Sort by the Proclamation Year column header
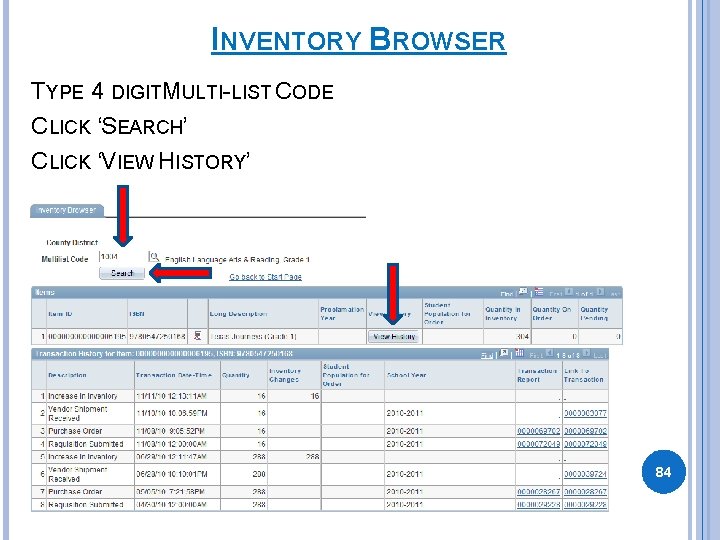 342,314
